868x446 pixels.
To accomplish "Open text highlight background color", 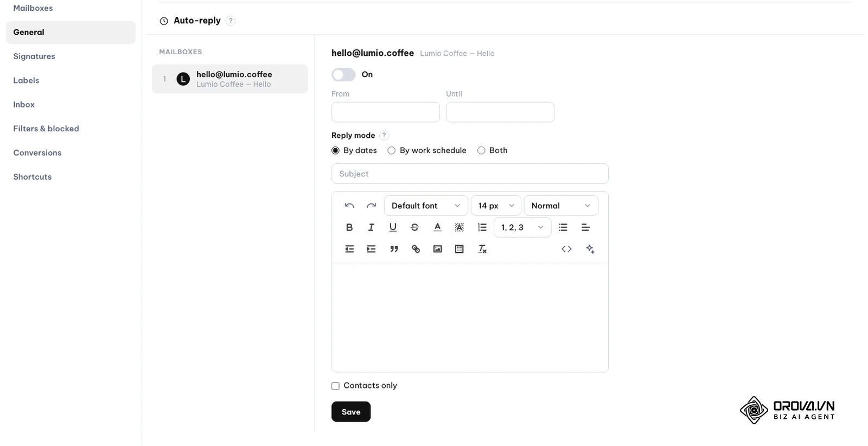I will click(x=459, y=227).
